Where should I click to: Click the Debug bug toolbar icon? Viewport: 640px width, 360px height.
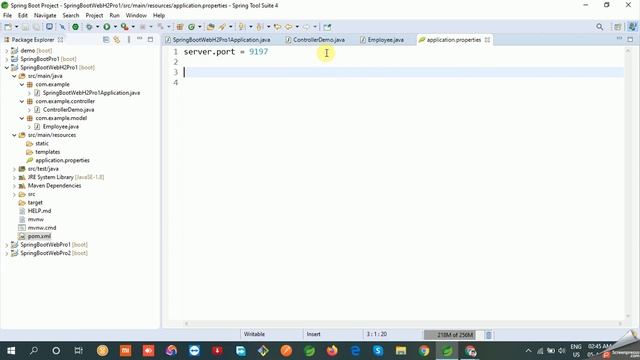point(89,27)
